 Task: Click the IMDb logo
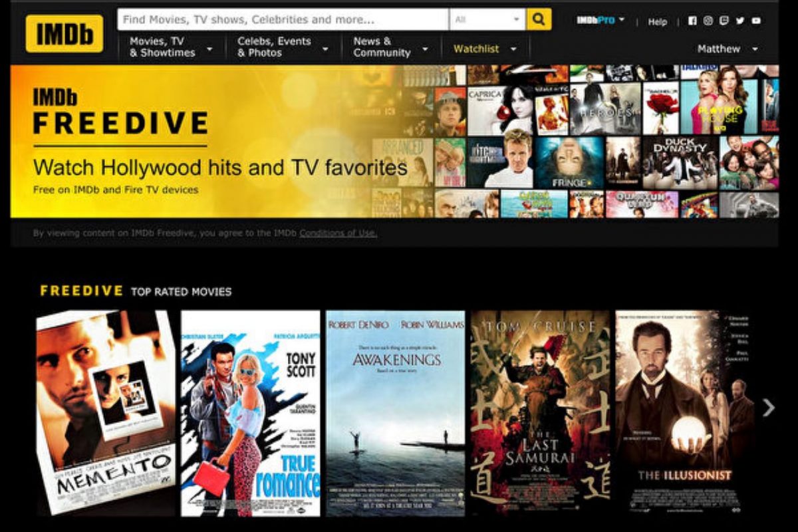coord(65,33)
